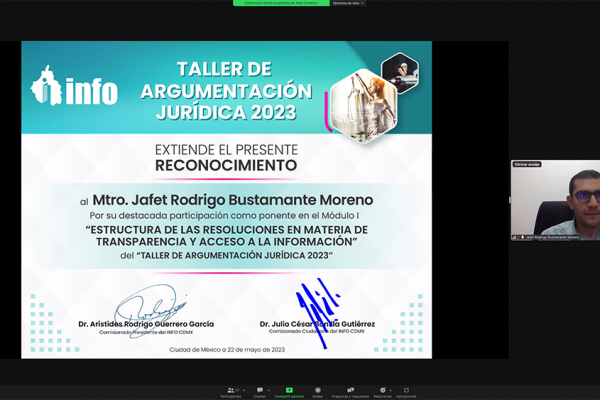
Task: Click 'Mtro. Jafet Rodrigo Bustamante Moreno' name text
Action: 233,200
